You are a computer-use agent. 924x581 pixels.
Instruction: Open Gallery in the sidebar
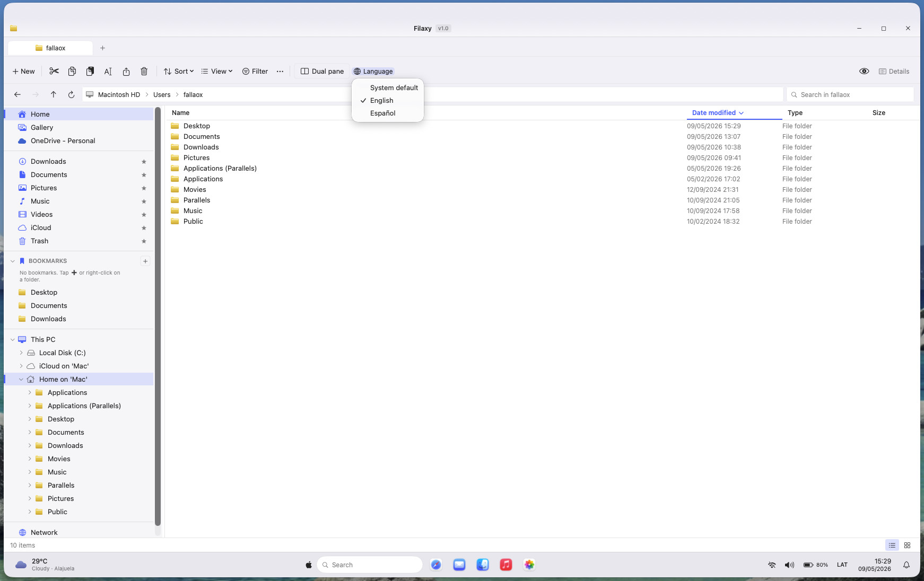79,127
